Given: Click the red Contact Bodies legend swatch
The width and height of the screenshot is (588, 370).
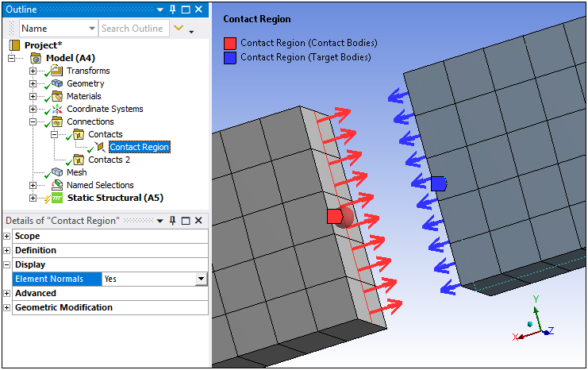Looking at the screenshot, I should click(x=230, y=43).
